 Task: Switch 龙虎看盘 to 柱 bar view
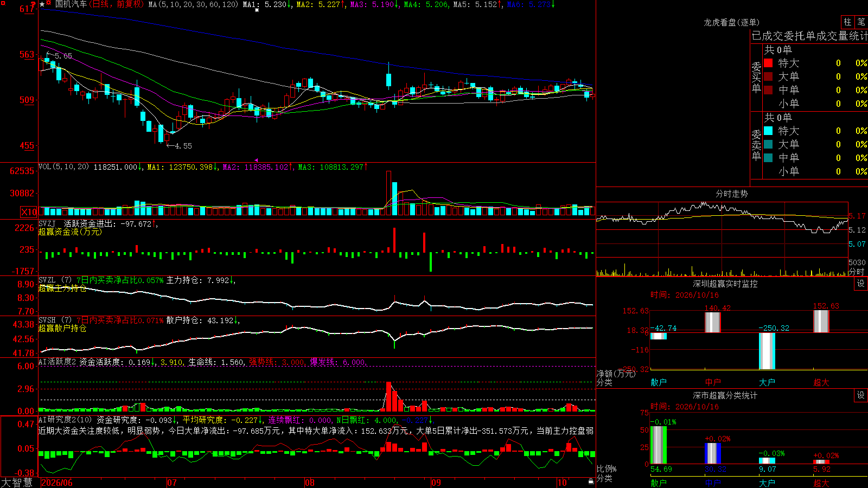847,22
